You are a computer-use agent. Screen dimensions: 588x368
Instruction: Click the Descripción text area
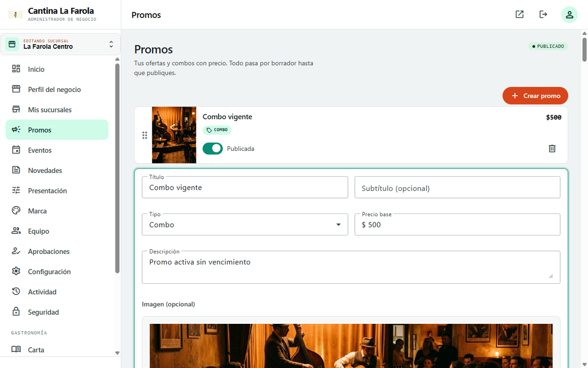click(x=351, y=268)
